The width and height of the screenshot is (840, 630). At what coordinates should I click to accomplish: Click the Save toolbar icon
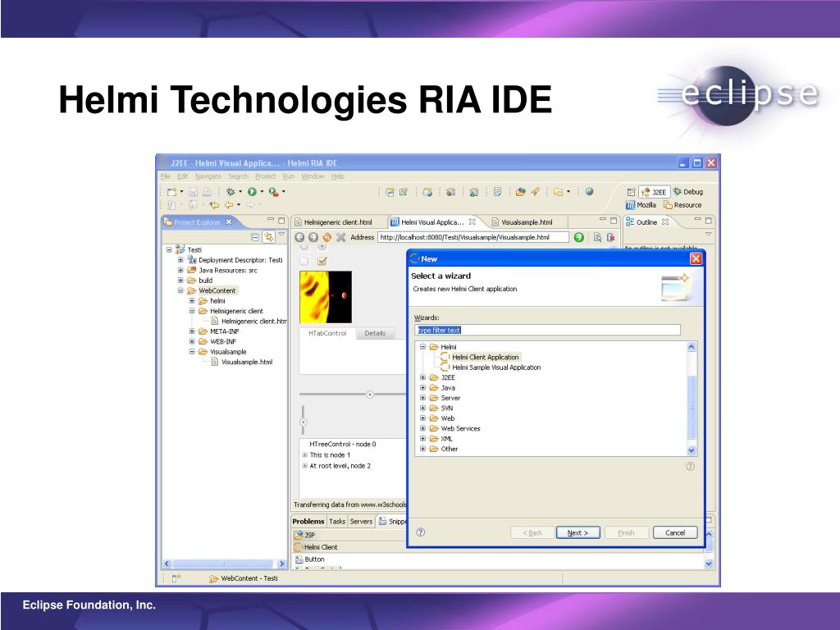[193, 192]
